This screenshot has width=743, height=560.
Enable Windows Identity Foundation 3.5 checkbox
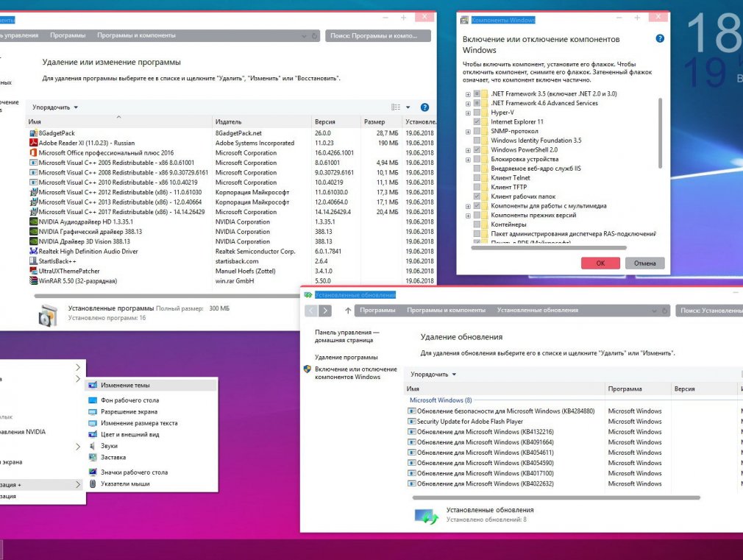pyautogui.click(x=477, y=141)
